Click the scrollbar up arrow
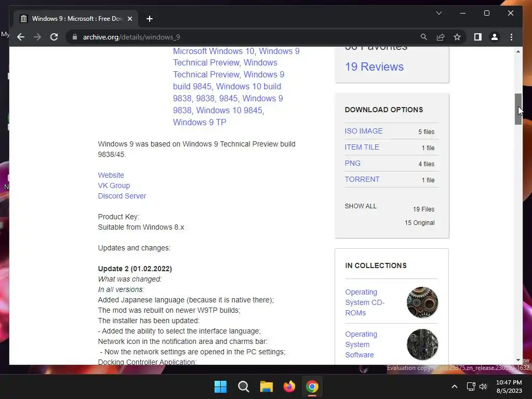 518,51
